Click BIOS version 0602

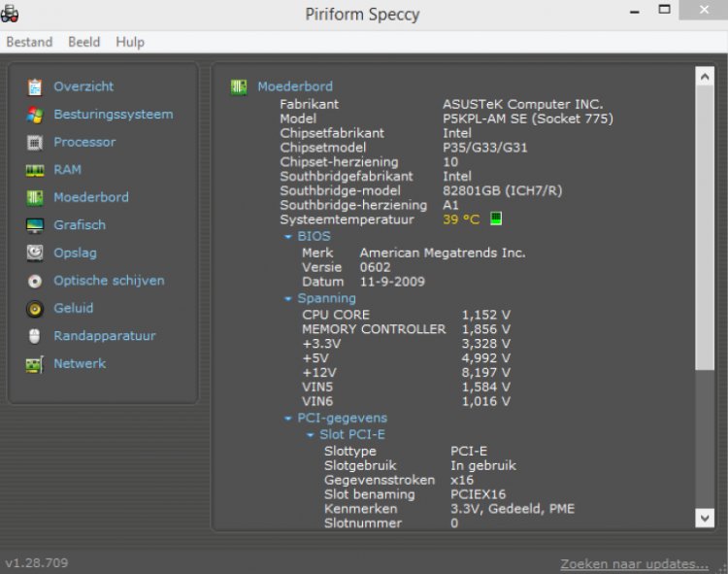pyautogui.click(x=375, y=267)
